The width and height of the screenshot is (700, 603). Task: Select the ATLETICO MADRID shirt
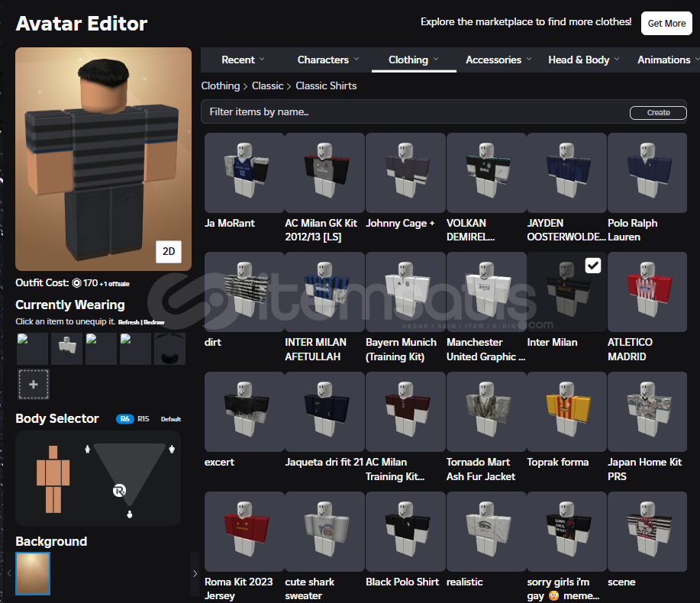tap(647, 292)
